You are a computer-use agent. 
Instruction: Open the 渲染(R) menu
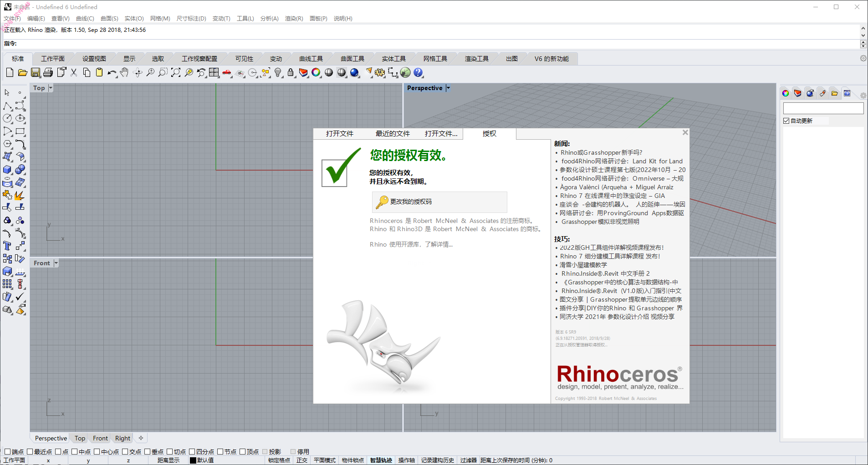[x=294, y=19]
